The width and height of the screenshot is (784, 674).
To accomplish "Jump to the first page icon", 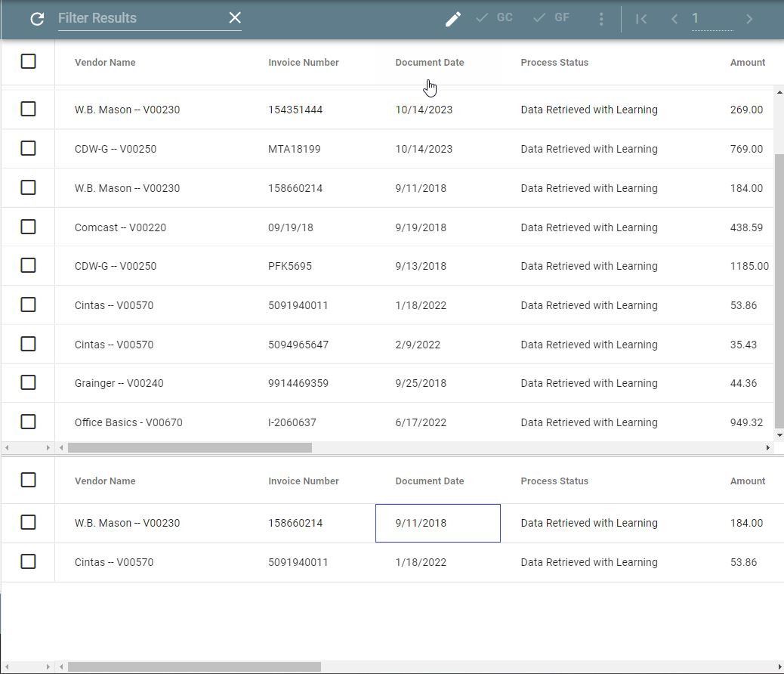I will pyautogui.click(x=641, y=19).
